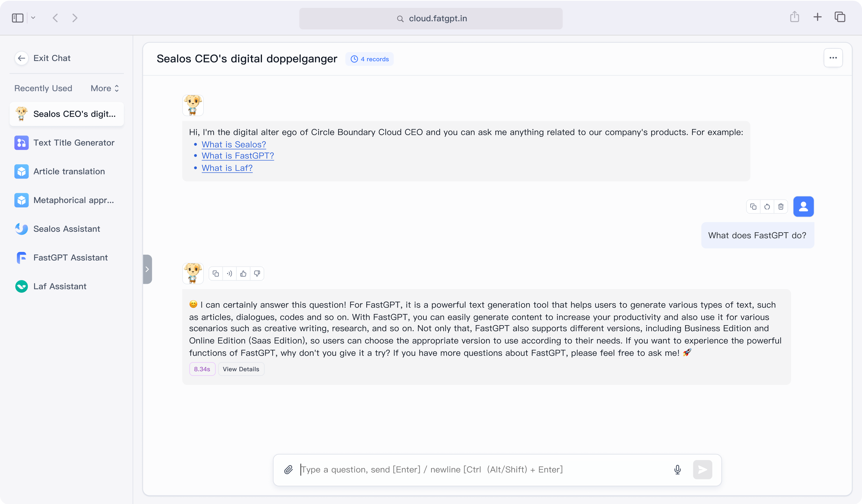Click the What does FastGPT do? bubble
Screen dimensions: 862x504
[757, 235]
